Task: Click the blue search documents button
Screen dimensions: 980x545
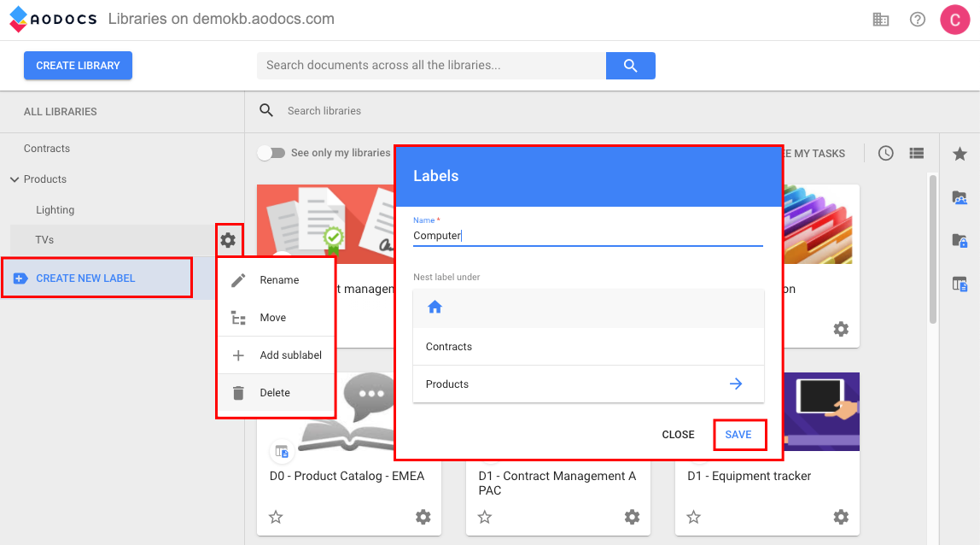Action: click(x=631, y=66)
